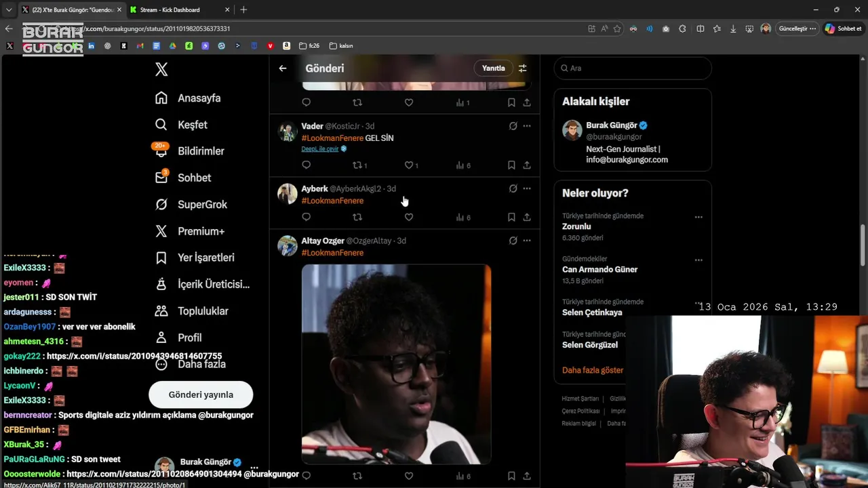Open SuperGrok from sidebar
The height and width of the screenshot is (488, 868).
(x=191, y=205)
